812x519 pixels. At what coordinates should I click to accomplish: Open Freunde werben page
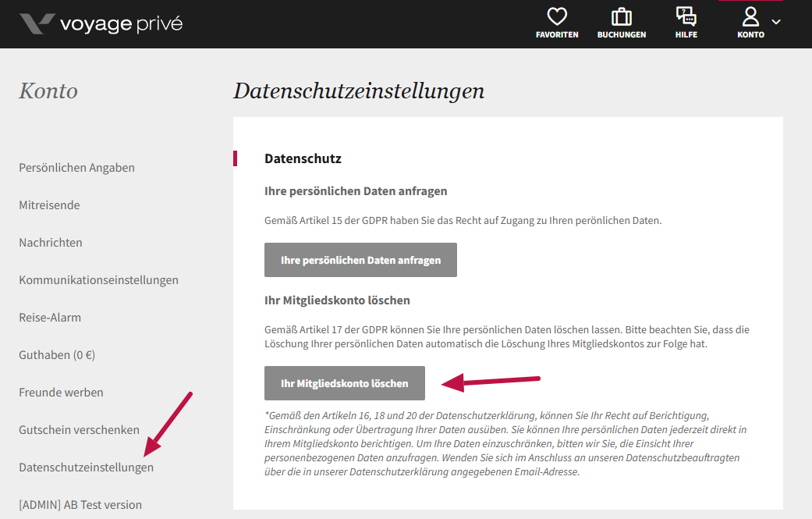tap(61, 393)
